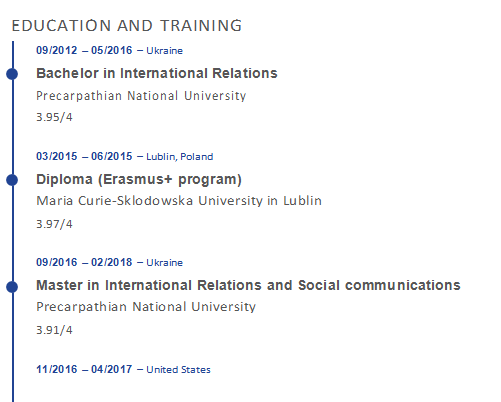The image size is (501, 402).
Task: Click the timeline dot beside Master entry
Action: (12, 287)
